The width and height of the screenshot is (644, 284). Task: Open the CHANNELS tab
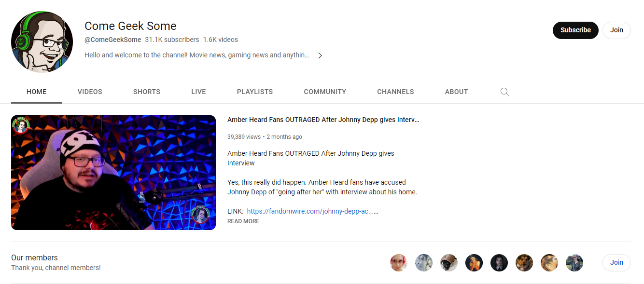395,92
